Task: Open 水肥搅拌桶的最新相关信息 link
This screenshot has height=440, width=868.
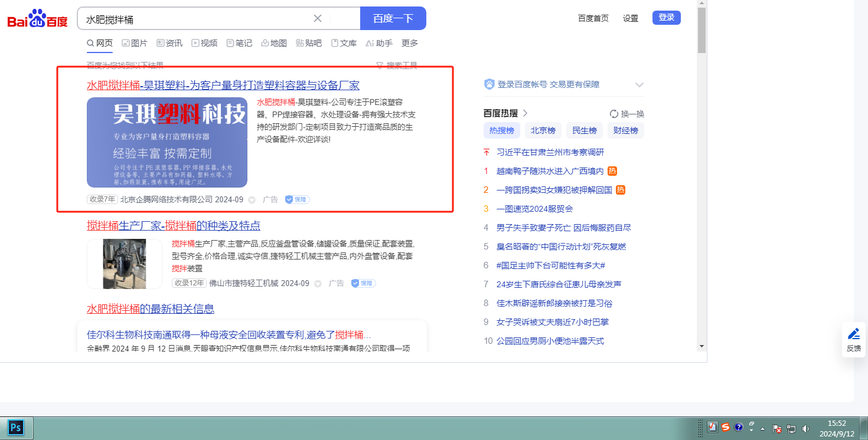Action: tap(151, 308)
